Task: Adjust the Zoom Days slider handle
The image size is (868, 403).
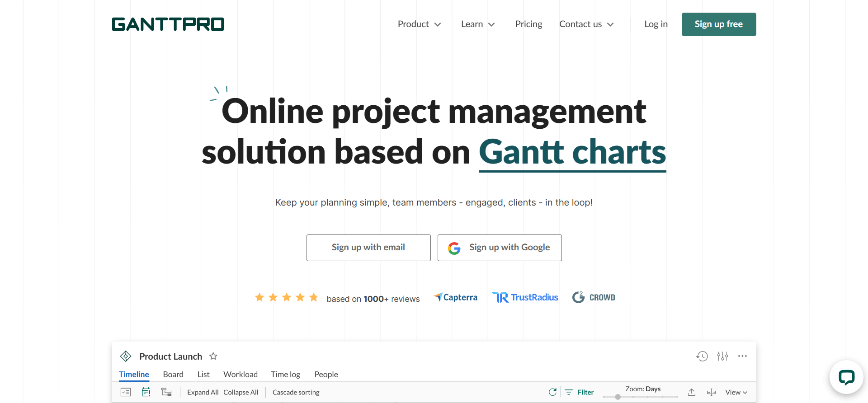Action: pos(618,397)
